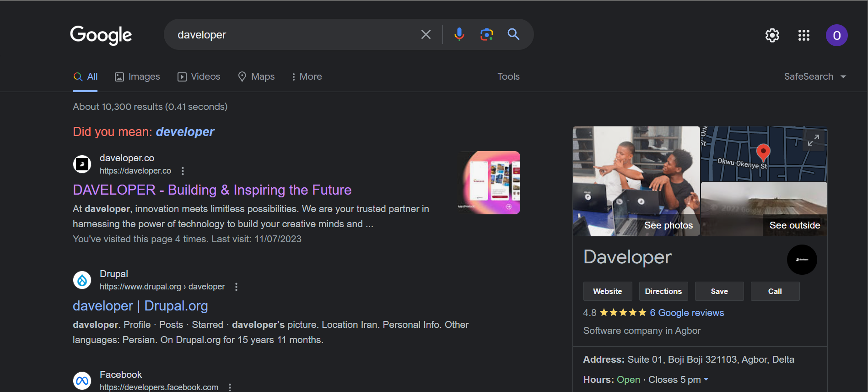Click the Google logo

(101, 35)
